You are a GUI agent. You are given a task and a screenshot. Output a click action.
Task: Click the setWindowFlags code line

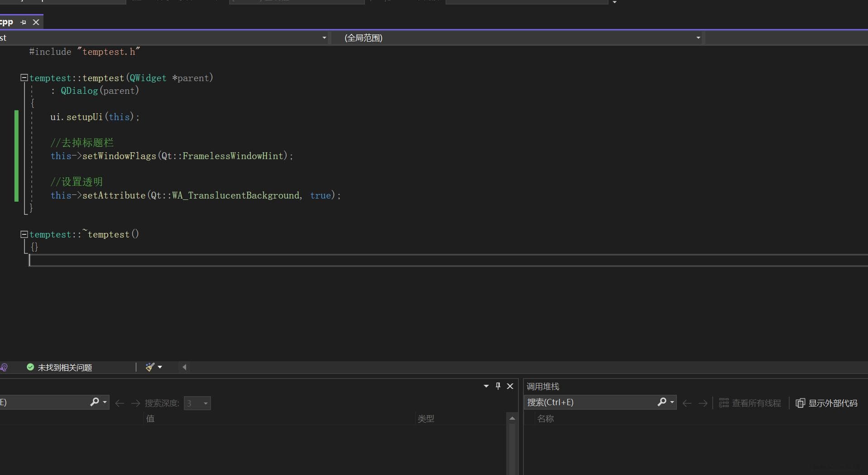172,156
